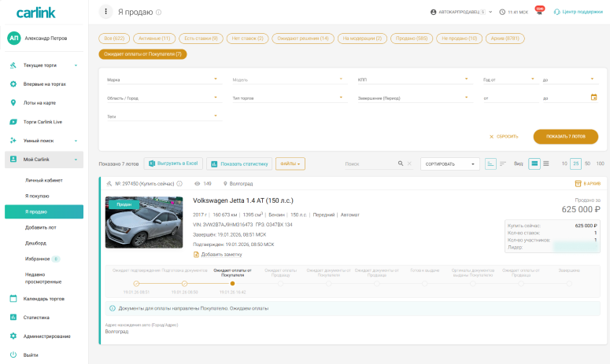
Task: Open the Сортировать dropdown
Action: pos(450,164)
